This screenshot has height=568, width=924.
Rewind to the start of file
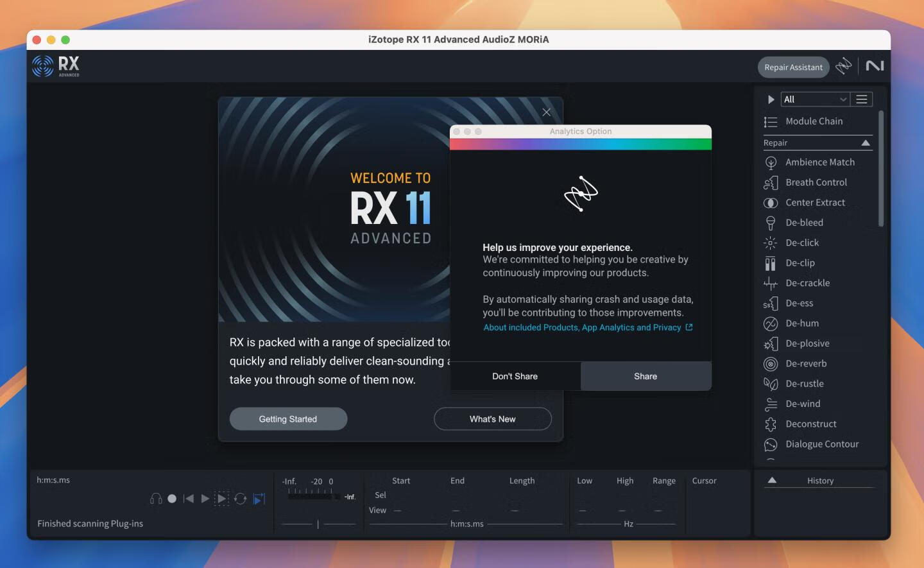pos(189,499)
